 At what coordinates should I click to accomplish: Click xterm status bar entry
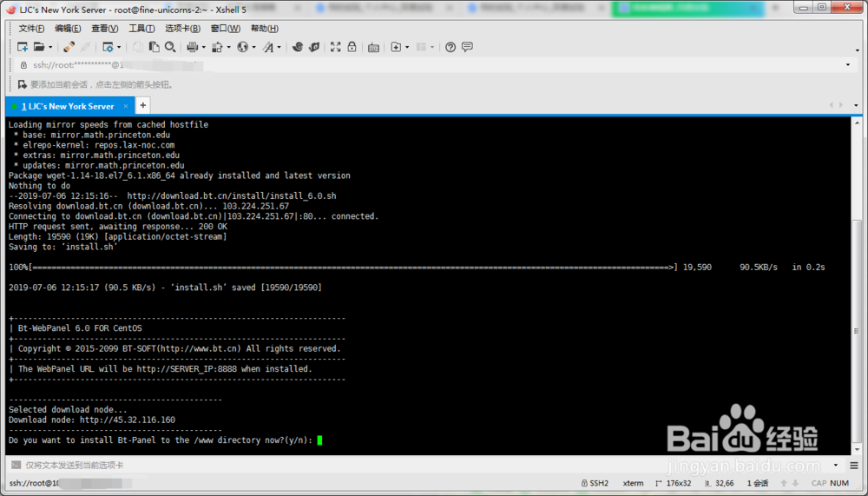pos(633,483)
